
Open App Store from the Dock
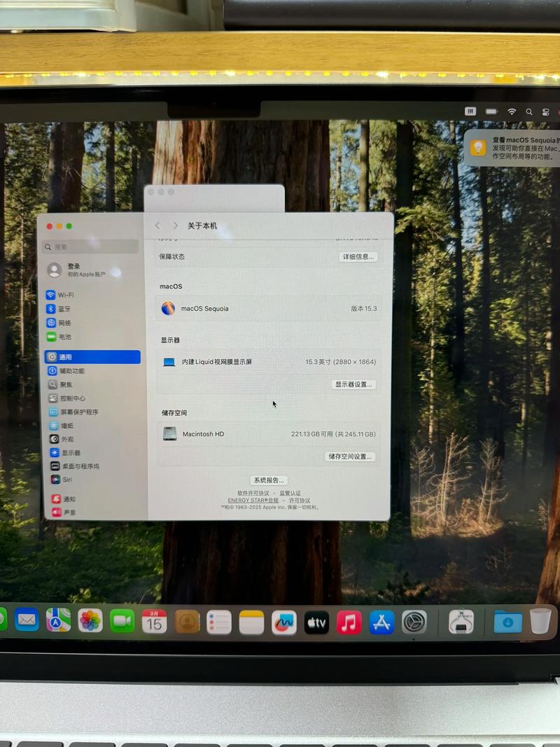coord(380,621)
